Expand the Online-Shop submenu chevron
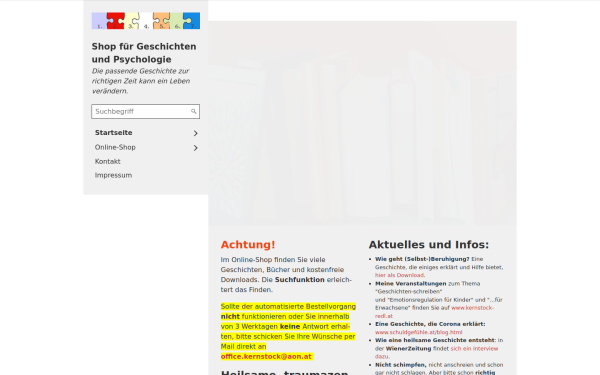This screenshot has width=600, height=375. click(196, 148)
